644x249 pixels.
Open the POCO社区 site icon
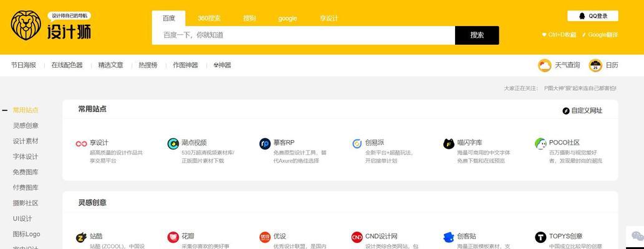pos(541,144)
